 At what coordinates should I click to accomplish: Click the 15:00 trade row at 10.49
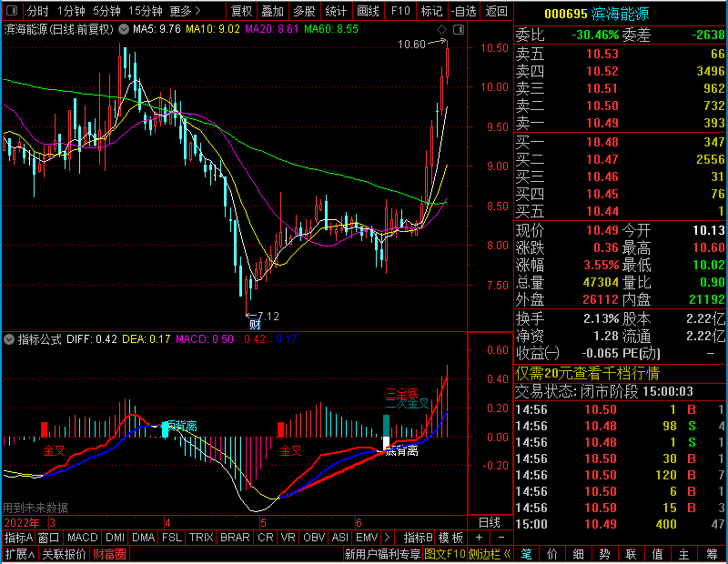point(621,524)
